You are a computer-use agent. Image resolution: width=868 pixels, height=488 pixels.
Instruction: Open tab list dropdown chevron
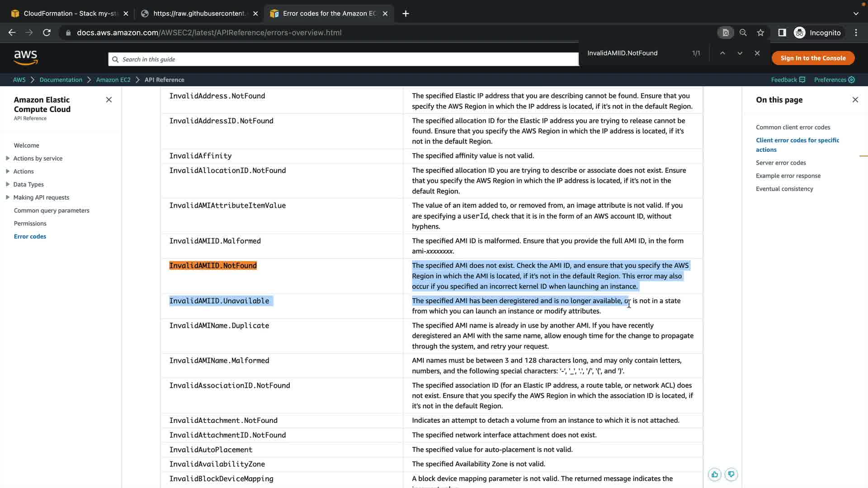(x=855, y=14)
